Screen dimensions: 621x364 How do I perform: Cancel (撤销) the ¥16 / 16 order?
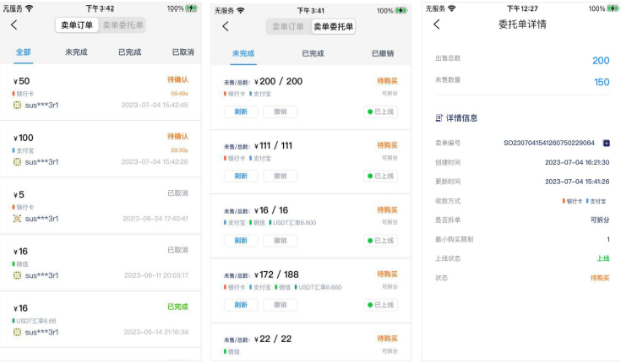[x=280, y=241]
